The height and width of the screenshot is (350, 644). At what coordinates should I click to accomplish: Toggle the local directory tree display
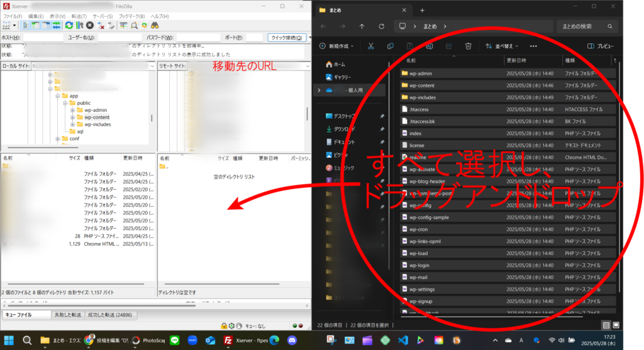[35, 25]
